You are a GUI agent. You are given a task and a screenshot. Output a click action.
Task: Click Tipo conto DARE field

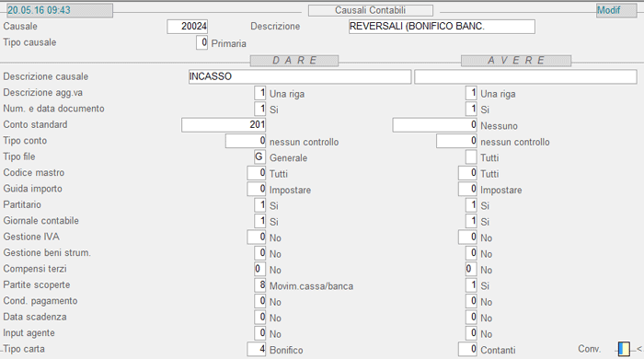pos(246,141)
